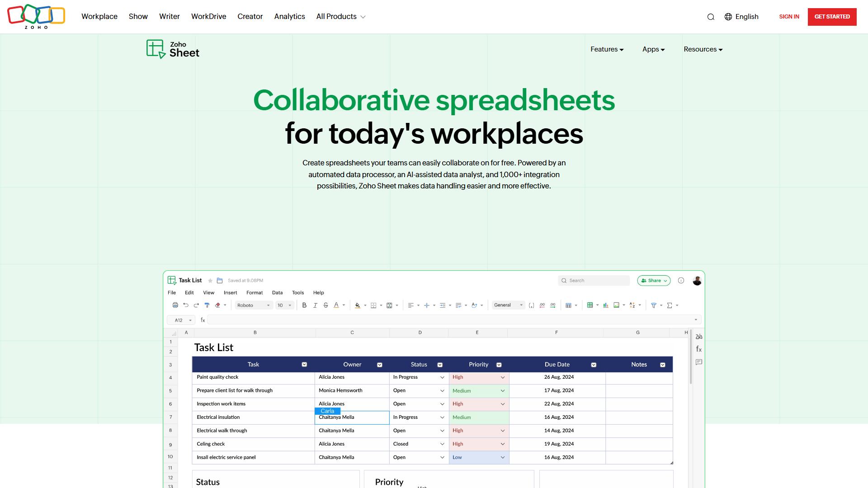
Task: Select the Paint Format roller icon
Action: pos(207,305)
